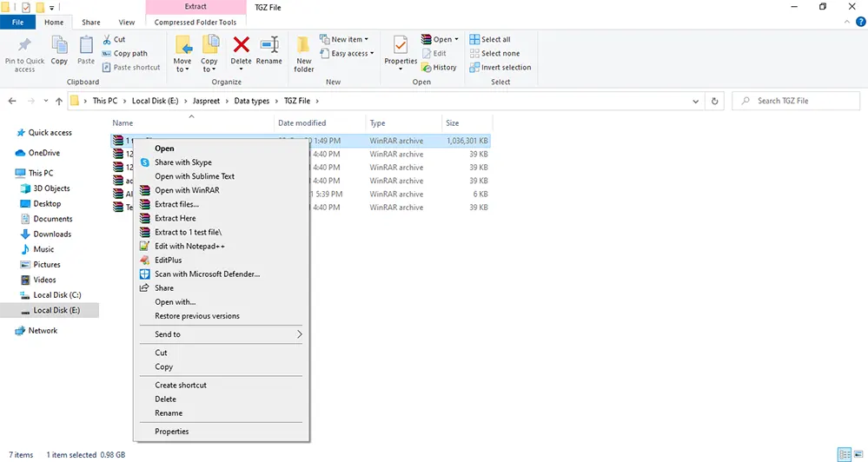Open the View ribbon tab
Viewport: 868px width, 462px height.
click(x=127, y=22)
